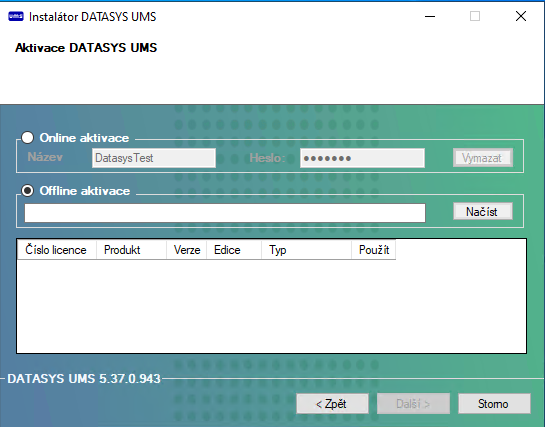Click the Použít column header
Image resolution: width=545 pixels, height=427 pixels.
tap(374, 250)
